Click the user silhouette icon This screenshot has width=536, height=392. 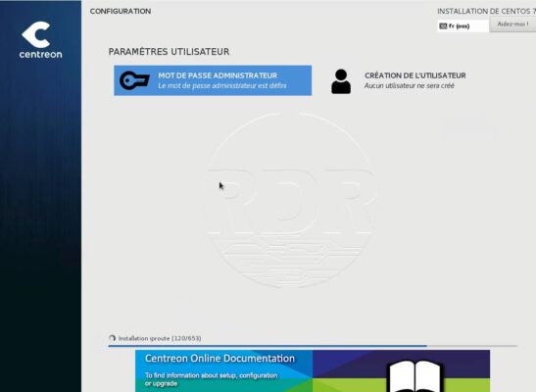click(x=341, y=81)
